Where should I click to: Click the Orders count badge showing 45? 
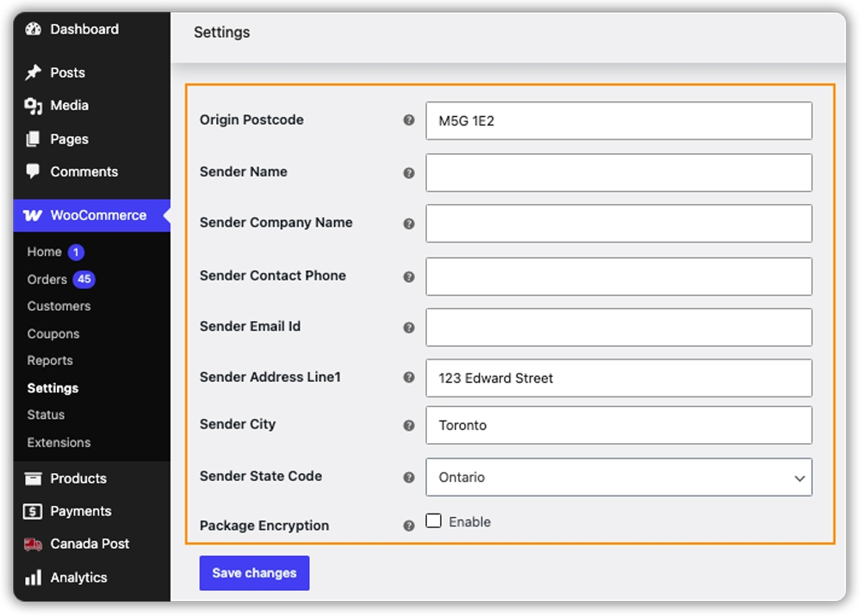(x=84, y=280)
